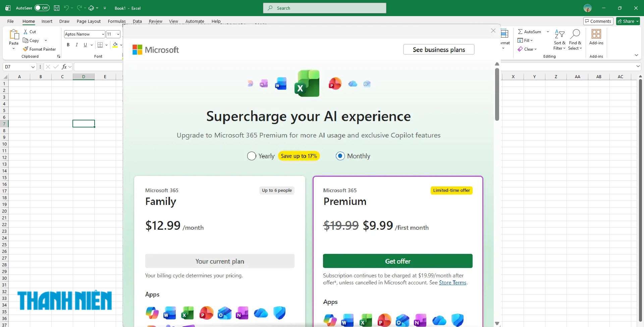Screen dimensions: 644x327
Task: Expand the AutoSum options arrow
Action: coord(548,32)
